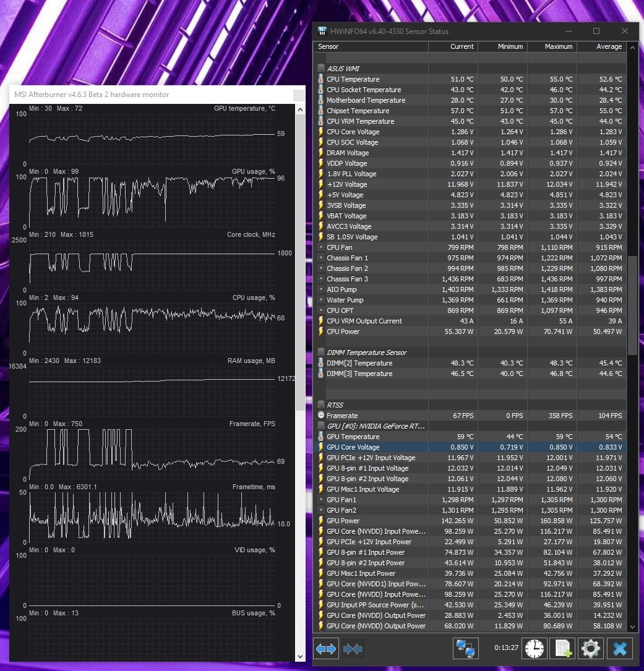Click the Afterburner monitor scroll-down arrow
The width and height of the screenshot is (644, 671).
point(300,656)
